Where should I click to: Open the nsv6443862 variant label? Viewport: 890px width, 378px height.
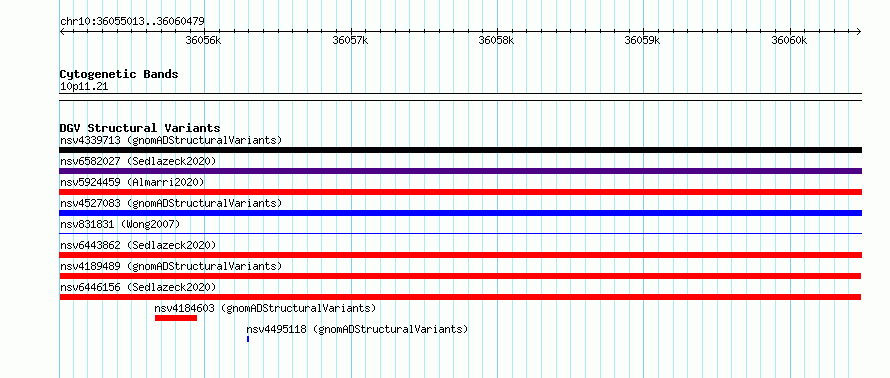click(x=138, y=245)
